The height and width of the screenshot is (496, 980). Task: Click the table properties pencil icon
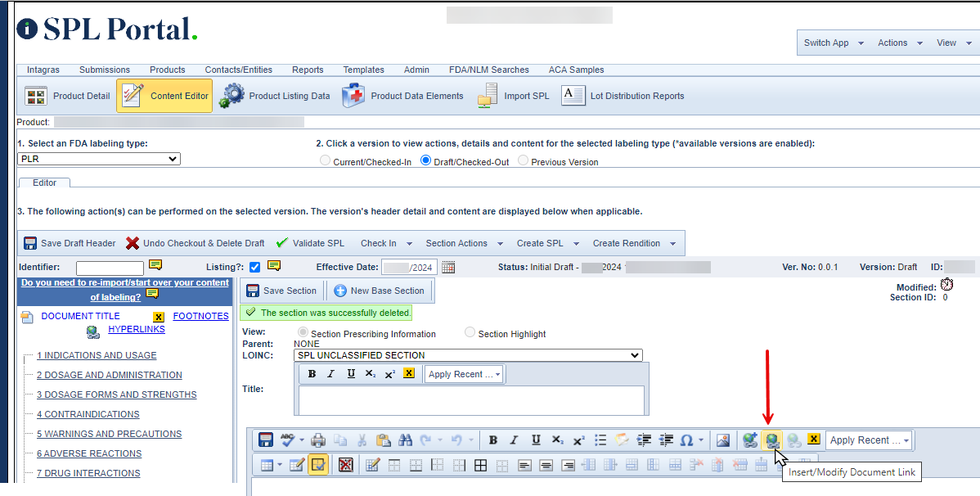point(298,465)
